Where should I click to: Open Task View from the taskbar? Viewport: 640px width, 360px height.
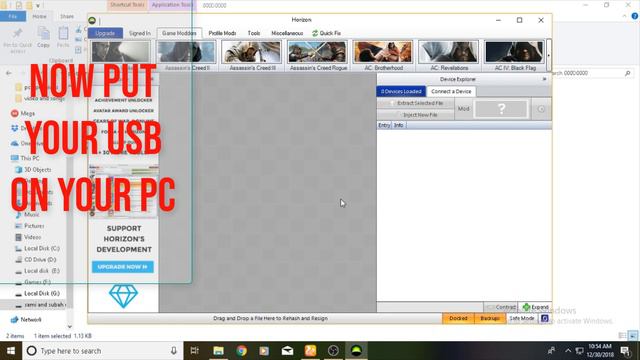[195, 351]
